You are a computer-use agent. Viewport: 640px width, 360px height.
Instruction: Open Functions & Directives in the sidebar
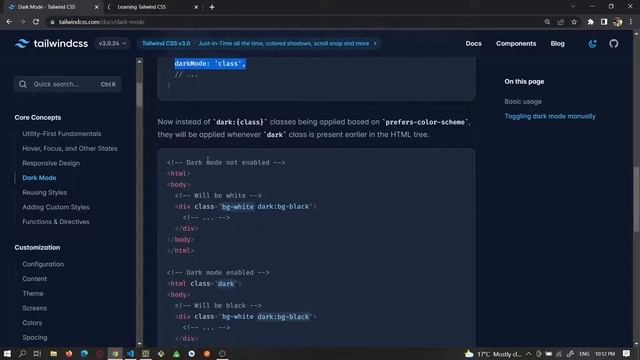click(x=56, y=222)
